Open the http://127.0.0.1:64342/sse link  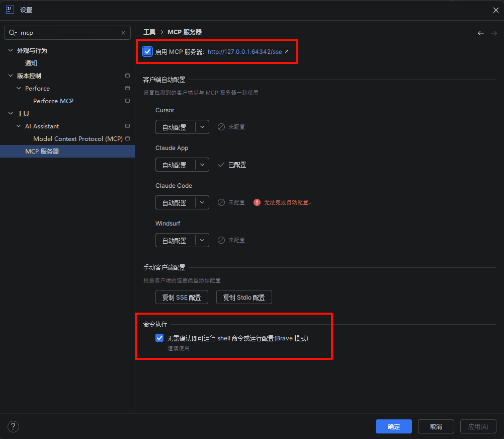coord(247,51)
